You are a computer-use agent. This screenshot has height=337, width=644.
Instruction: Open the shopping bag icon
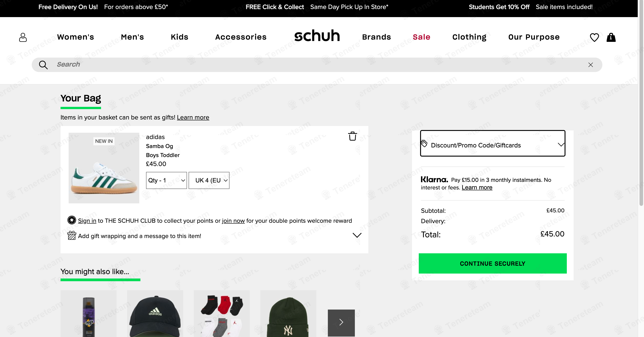click(x=611, y=37)
